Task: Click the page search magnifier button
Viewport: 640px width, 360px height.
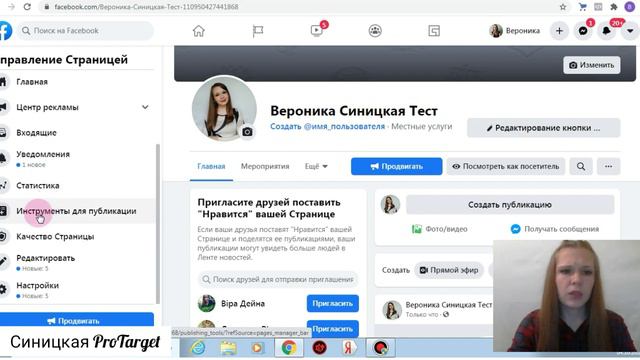Action: (x=581, y=166)
